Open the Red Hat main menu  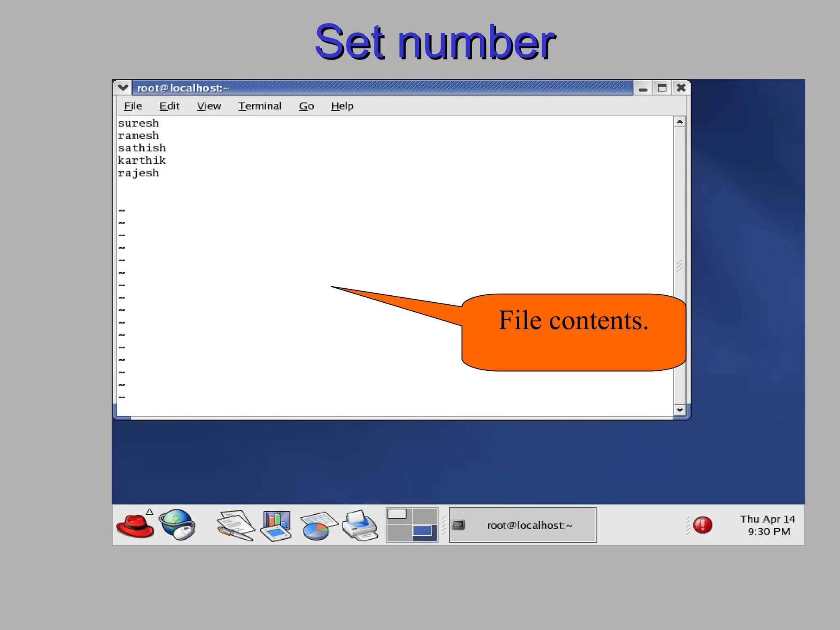coord(135,525)
